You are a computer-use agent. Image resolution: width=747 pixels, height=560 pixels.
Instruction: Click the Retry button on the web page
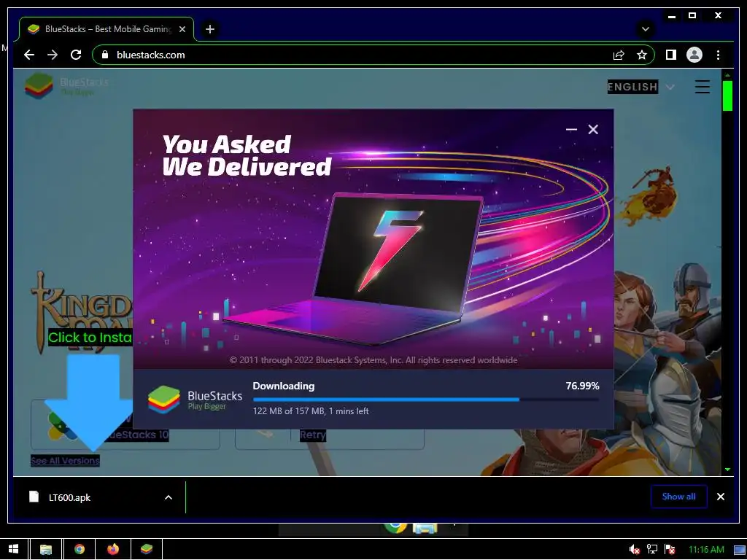(313, 435)
